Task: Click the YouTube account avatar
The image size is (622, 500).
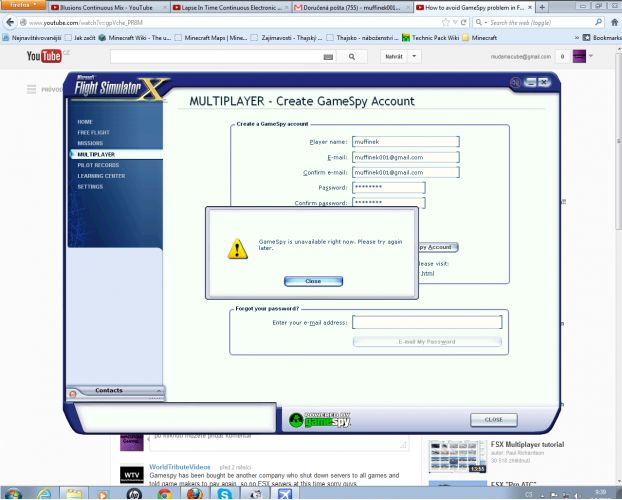Action: pyautogui.click(x=579, y=56)
